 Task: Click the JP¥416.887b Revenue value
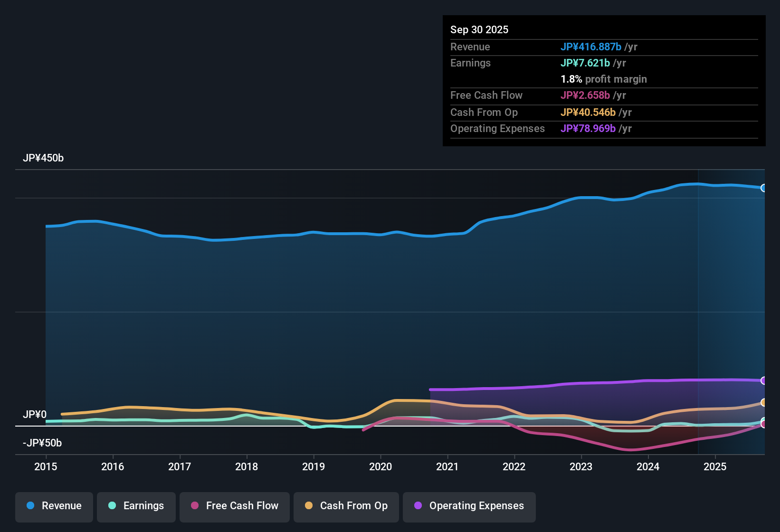(591, 47)
